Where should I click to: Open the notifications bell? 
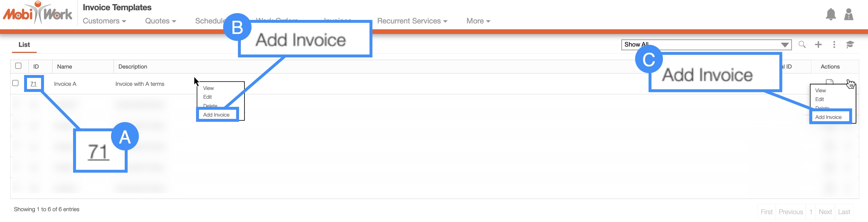831,14
